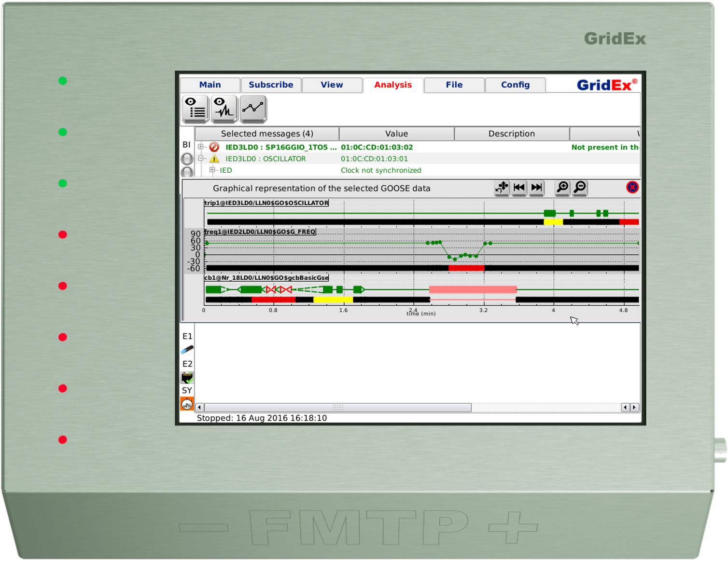728x561 pixels.
Task: Click the pan/reset view icon in graph panel
Action: [x=502, y=188]
